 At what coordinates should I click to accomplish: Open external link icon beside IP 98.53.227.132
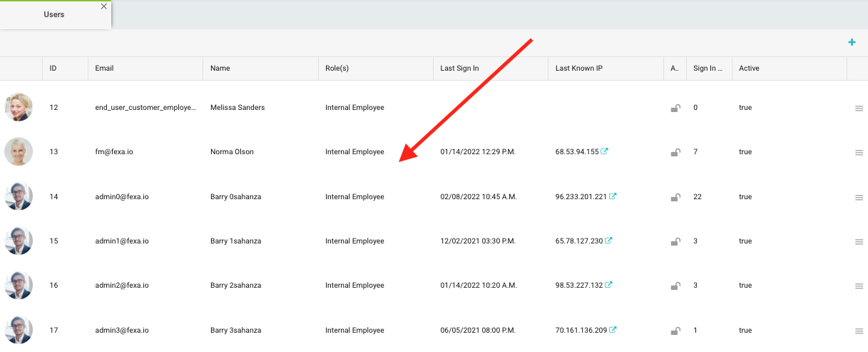pyautogui.click(x=608, y=285)
